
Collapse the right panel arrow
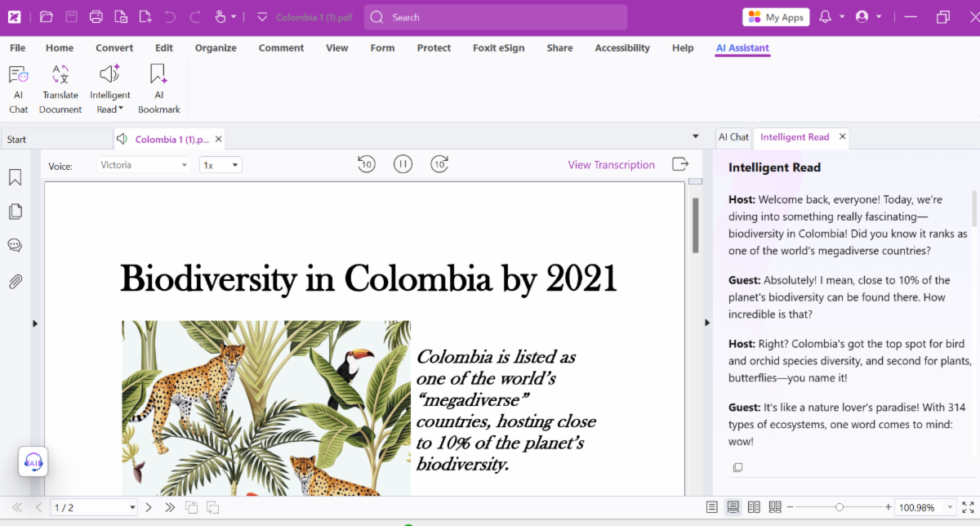coord(707,323)
